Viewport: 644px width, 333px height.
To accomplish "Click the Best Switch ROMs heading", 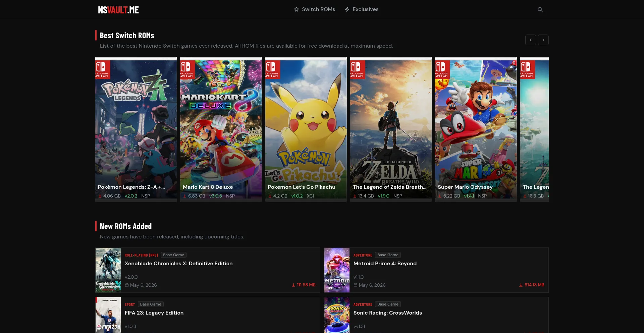I will 127,36.
